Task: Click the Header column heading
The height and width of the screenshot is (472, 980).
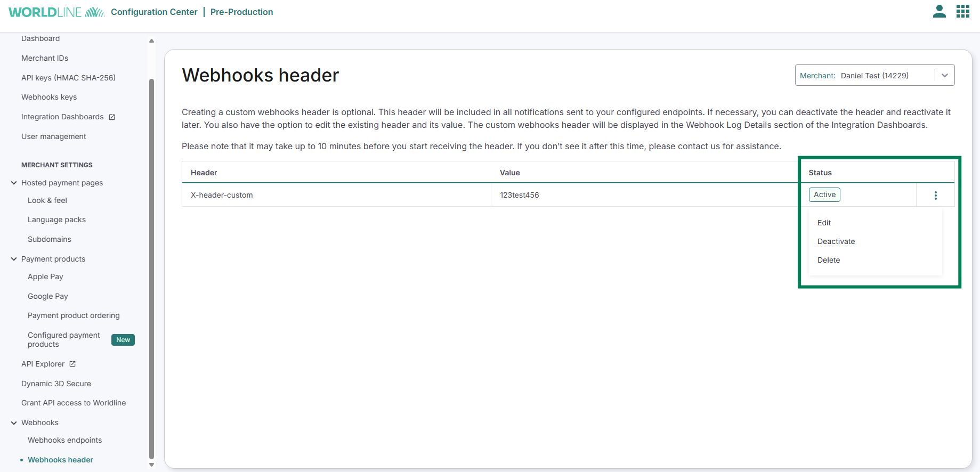Action: pyautogui.click(x=204, y=173)
